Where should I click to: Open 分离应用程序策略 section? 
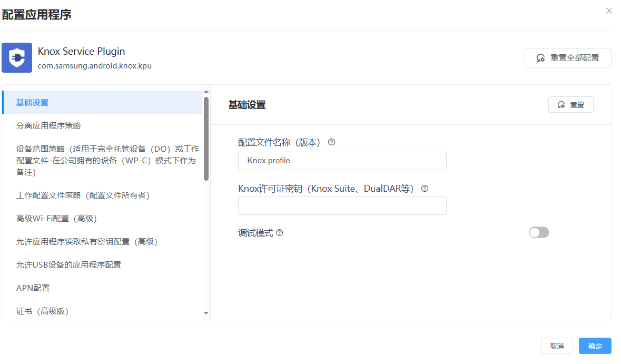pyautogui.click(x=102, y=125)
